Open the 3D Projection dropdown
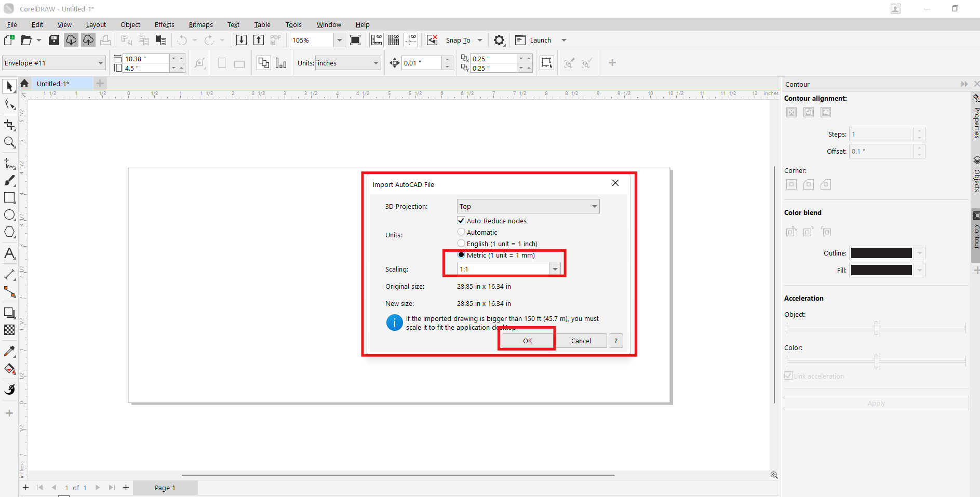Viewport: 980px width, 497px height. [x=528, y=206]
